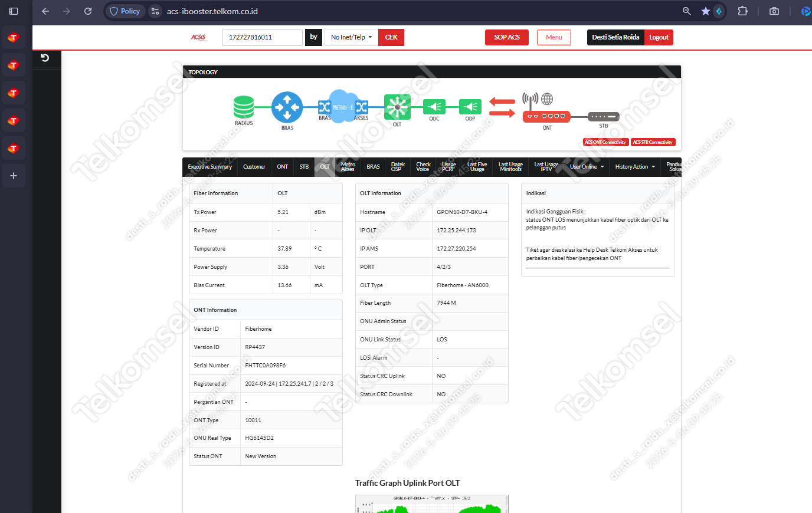
Task: Reload the page with browser refresh icon
Action: point(88,11)
